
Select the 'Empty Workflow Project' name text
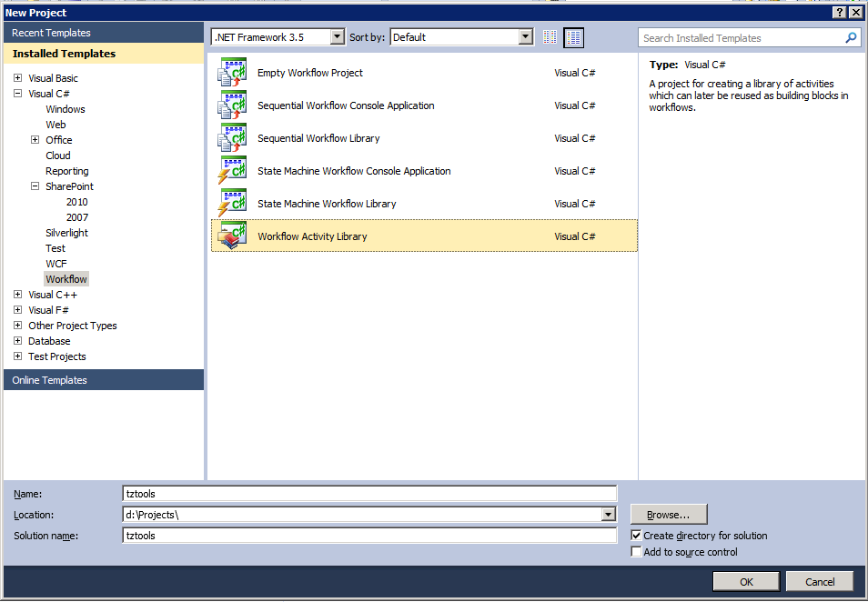tap(310, 73)
